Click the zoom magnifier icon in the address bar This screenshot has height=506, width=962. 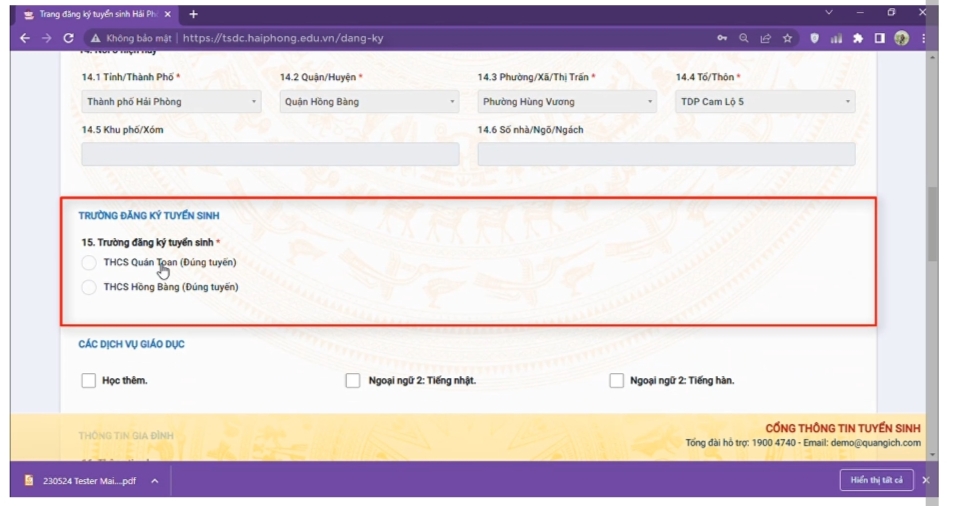coord(744,38)
